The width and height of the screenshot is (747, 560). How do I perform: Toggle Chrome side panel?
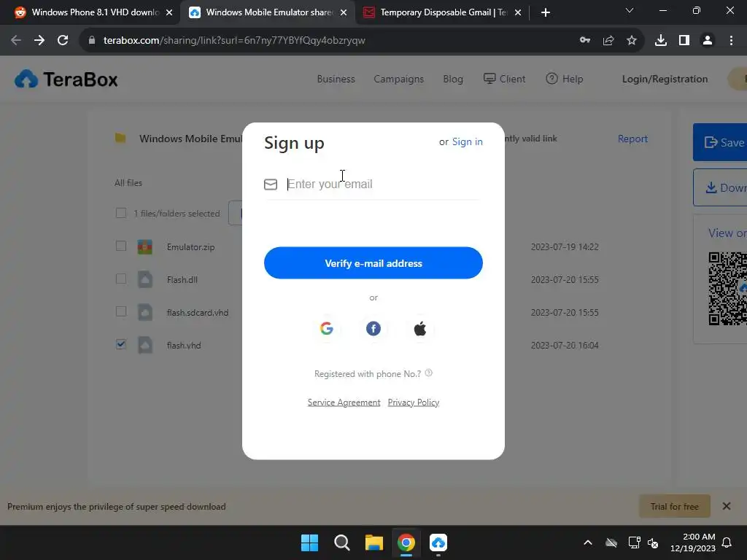pos(684,41)
